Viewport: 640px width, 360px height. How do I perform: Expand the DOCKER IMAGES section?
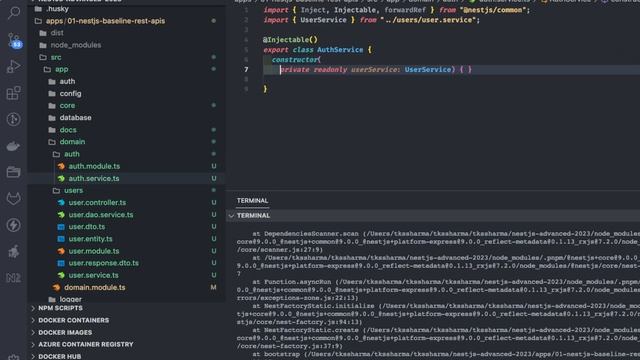pos(65,333)
